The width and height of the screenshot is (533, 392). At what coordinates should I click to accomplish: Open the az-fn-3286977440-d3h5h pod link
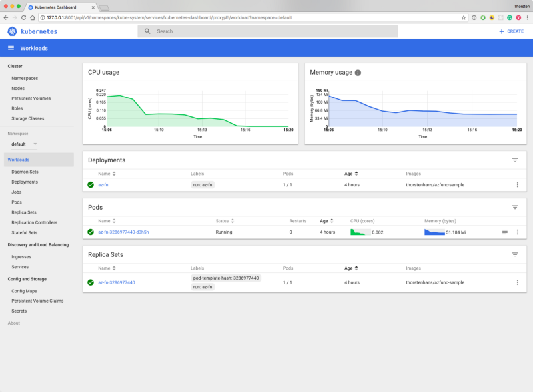(123, 232)
